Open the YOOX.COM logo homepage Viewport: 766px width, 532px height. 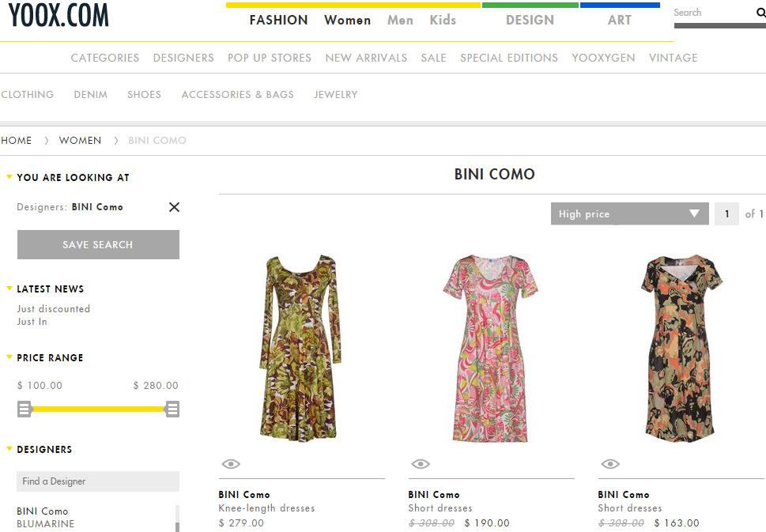tap(58, 15)
